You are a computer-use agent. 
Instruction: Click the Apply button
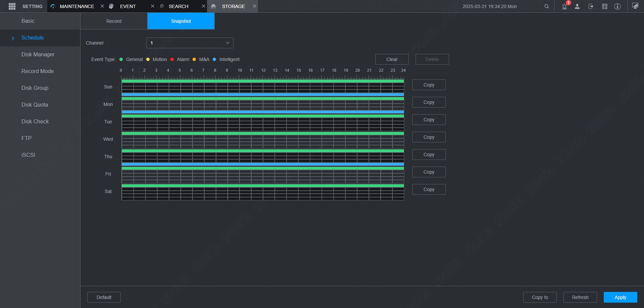(621, 297)
